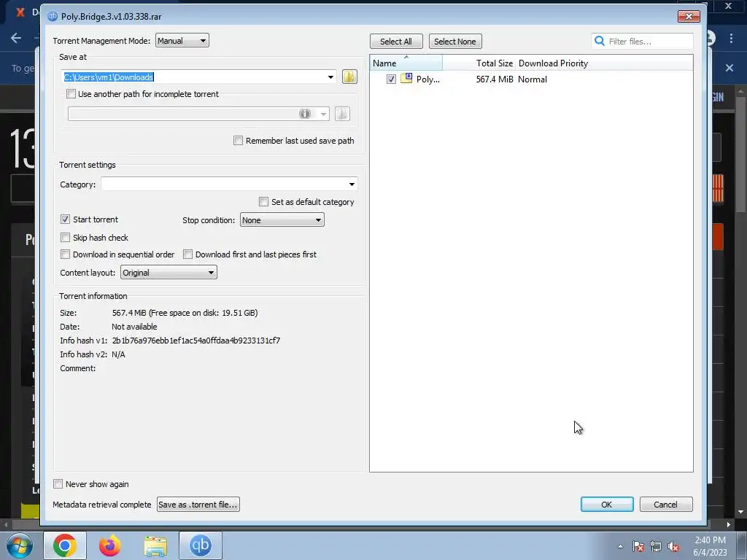This screenshot has height=560, width=747.
Task: Enable Skip hash check
Action: click(65, 237)
